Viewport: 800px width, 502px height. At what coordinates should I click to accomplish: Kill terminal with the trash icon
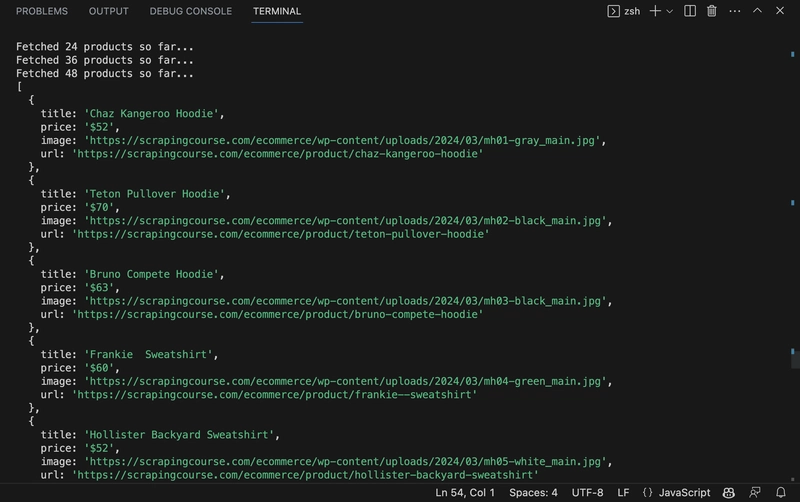712,11
